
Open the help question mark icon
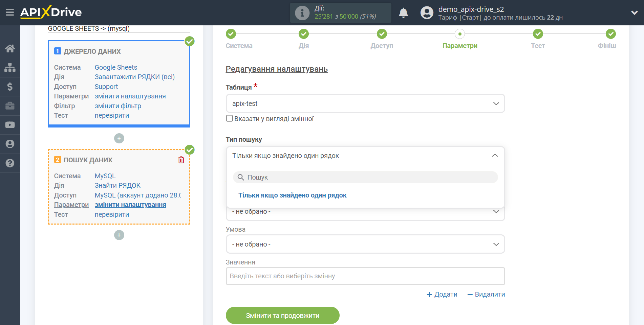(10, 163)
